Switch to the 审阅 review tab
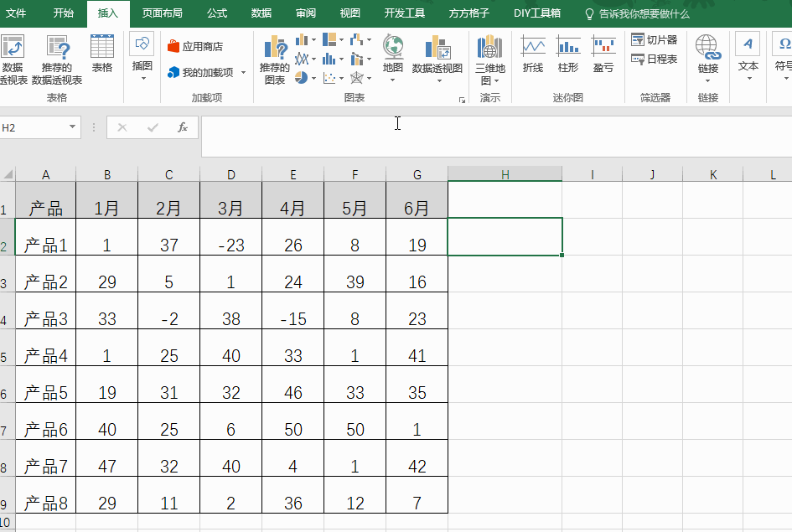The height and width of the screenshot is (532, 792). (x=306, y=13)
